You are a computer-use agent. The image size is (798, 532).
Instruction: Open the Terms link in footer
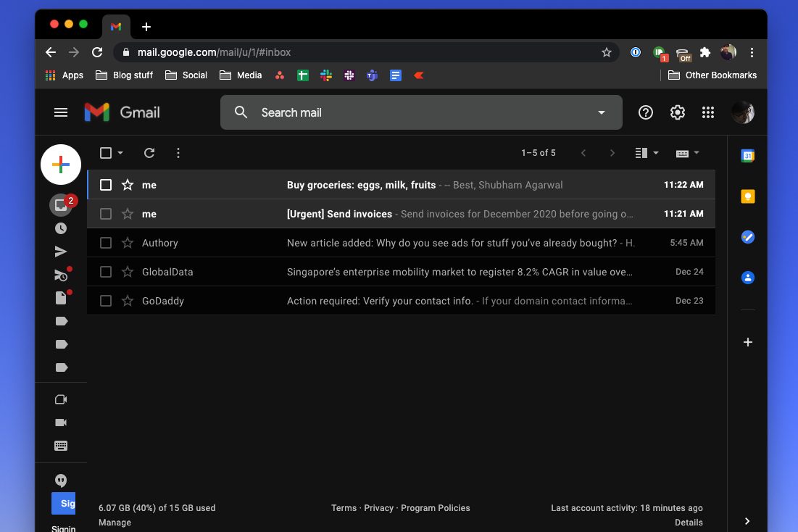point(344,507)
